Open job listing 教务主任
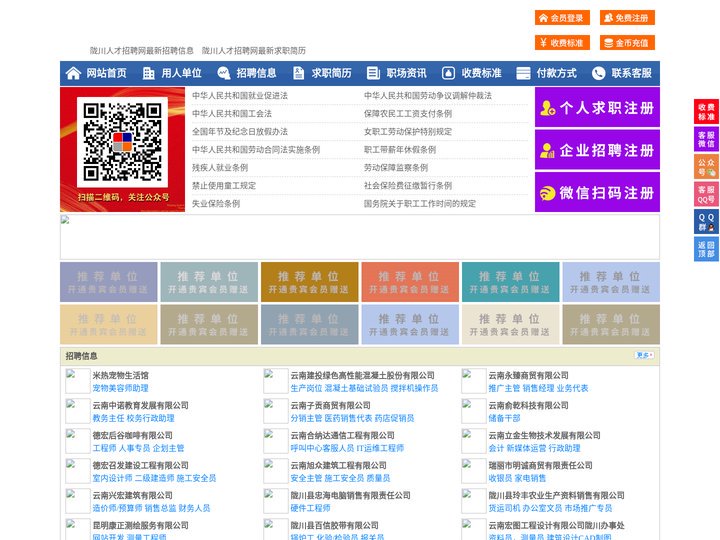The height and width of the screenshot is (540, 720). pyautogui.click(x=108, y=418)
